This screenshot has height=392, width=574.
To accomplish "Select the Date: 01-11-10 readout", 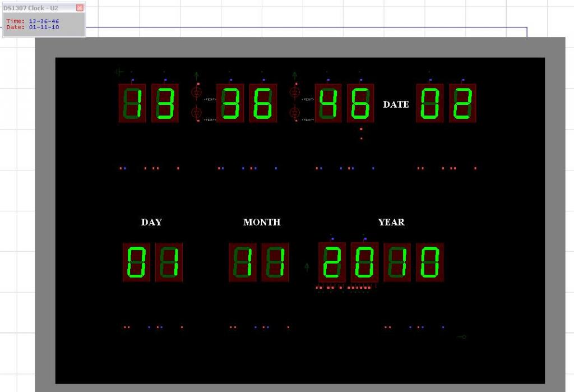I will click(x=33, y=27).
